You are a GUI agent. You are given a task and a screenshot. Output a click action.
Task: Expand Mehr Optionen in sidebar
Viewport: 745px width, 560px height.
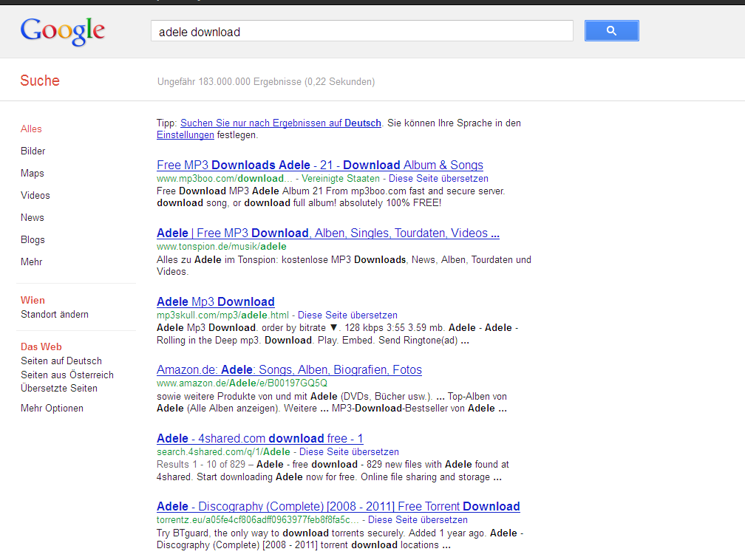[52, 408]
